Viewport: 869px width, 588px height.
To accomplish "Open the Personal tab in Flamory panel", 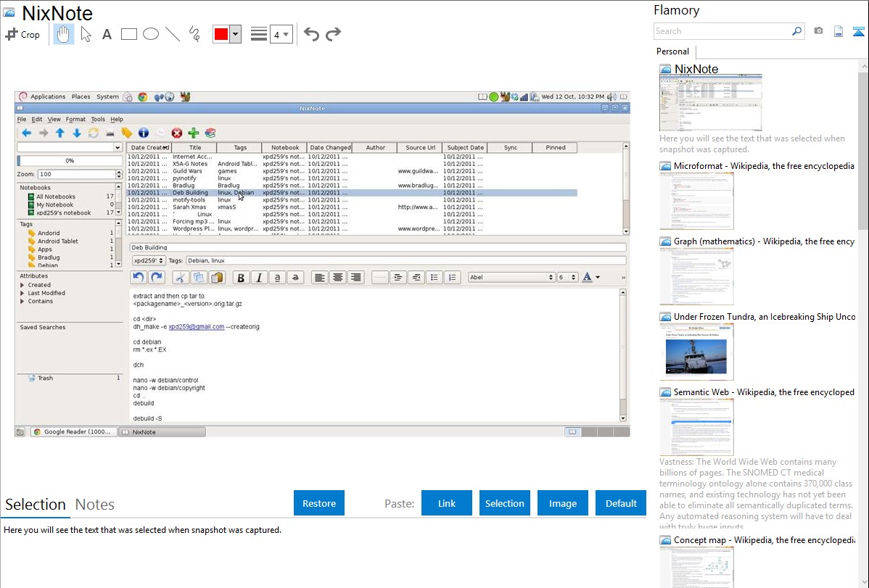I will click(x=672, y=51).
